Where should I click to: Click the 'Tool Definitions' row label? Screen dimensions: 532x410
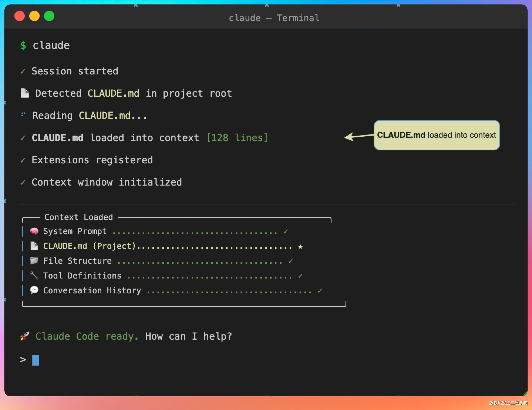tap(82, 276)
